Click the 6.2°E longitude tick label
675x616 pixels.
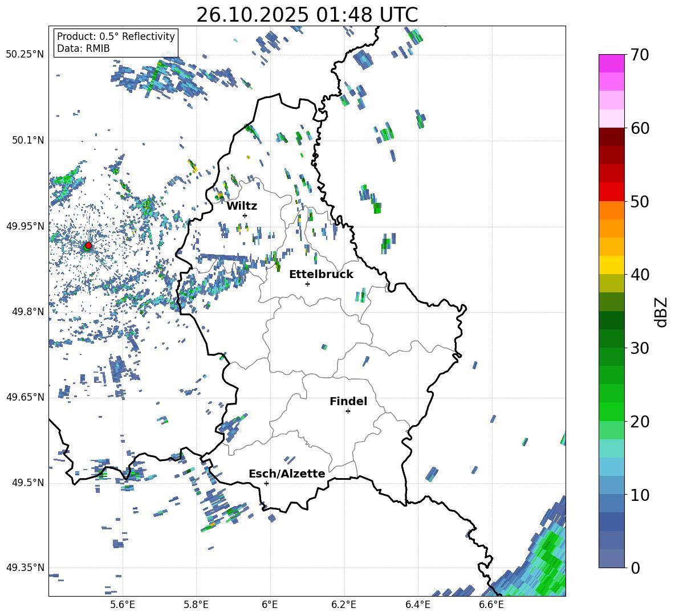pyautogui.click(x=344, y=604)
